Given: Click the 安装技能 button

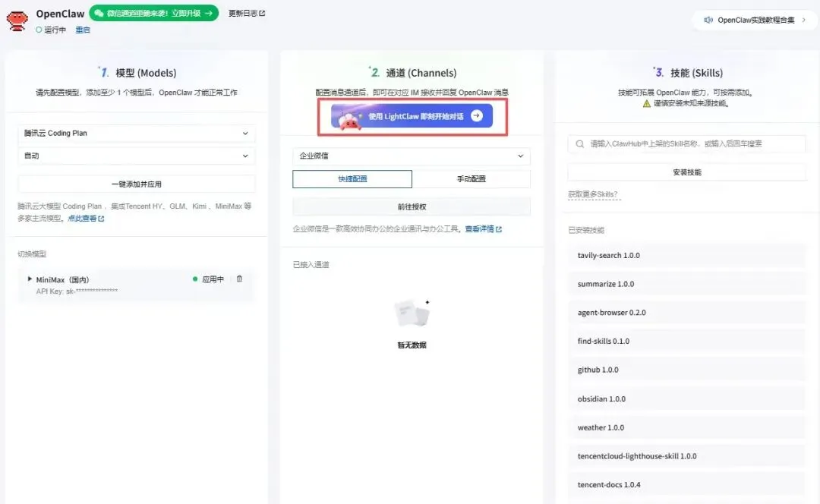Looking at the screenshot, I should [686, 172].
